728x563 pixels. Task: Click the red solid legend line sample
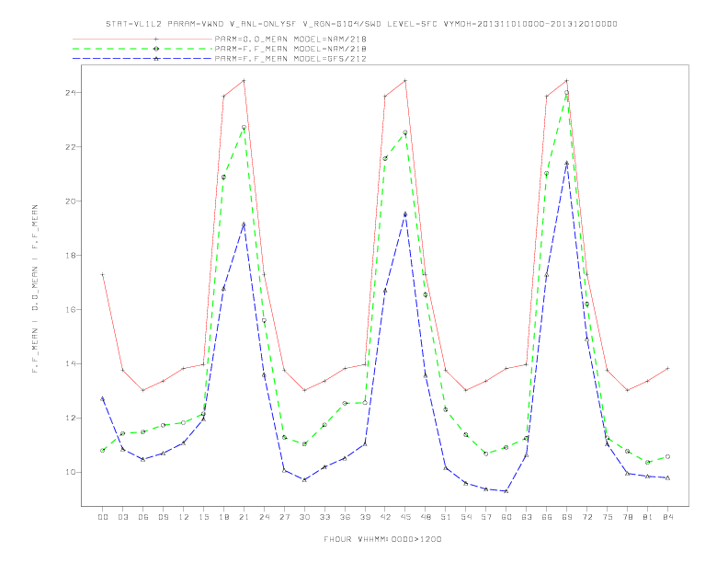click(x=142, y=39)
